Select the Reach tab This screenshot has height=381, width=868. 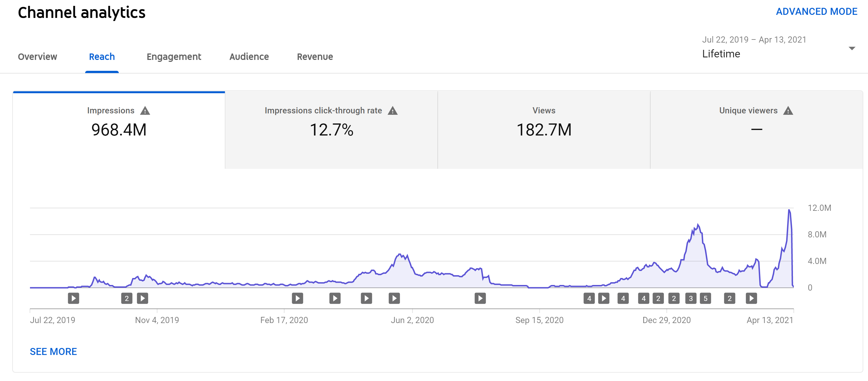coord(102,57)
